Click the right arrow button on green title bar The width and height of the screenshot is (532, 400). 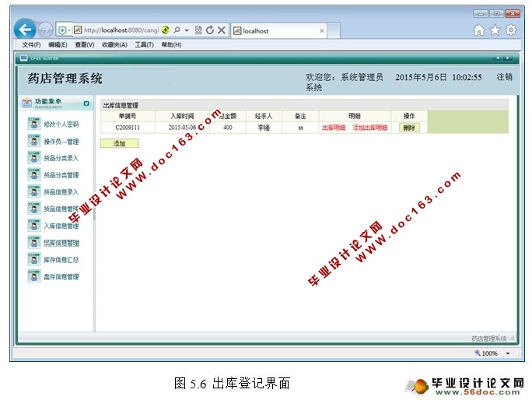tap(508, 58)
